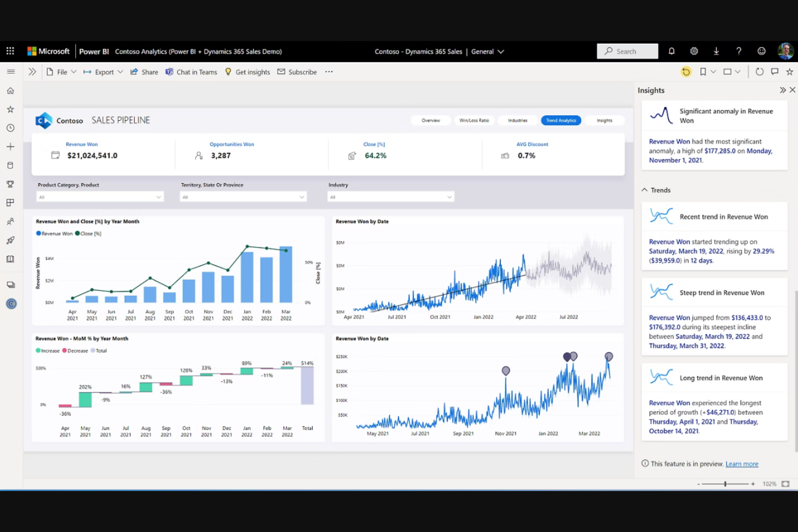This screenshot has width=798, height=532.
Task: Open settings gear in header
Action: [x=694, y=51]
